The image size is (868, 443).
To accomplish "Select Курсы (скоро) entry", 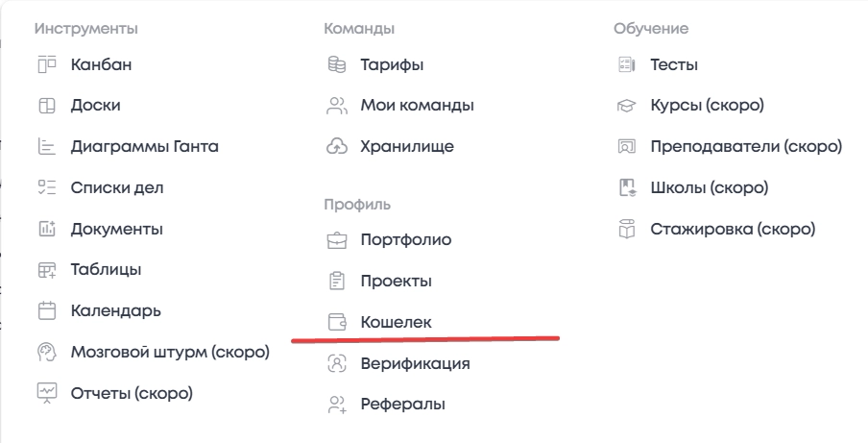I will point(707,106).
